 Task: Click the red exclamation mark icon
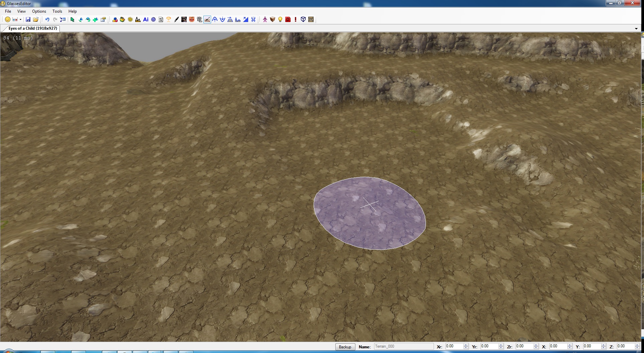pos(296,20)
